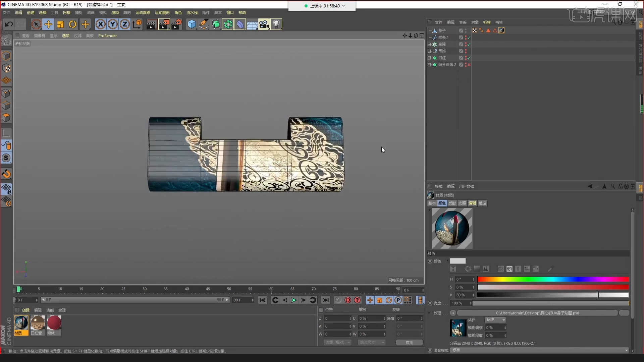The image size is (644, 362).
Task: Expand the 细分曲面.2 object tree
Action: 429,65
